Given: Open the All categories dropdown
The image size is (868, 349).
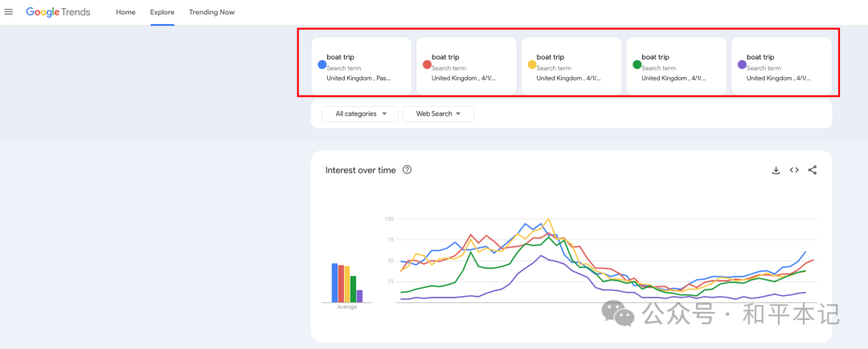Looking at the screenshot, I should (360, 113).
